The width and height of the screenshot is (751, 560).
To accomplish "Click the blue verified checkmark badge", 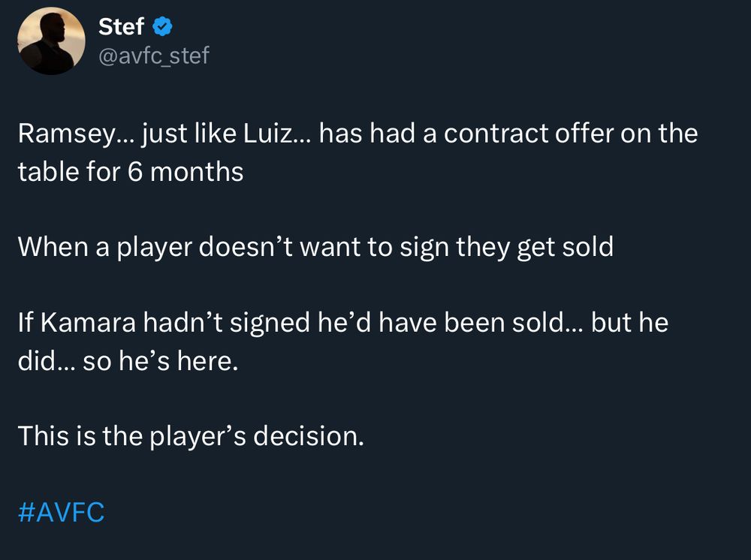I will (x=164, y=28).
